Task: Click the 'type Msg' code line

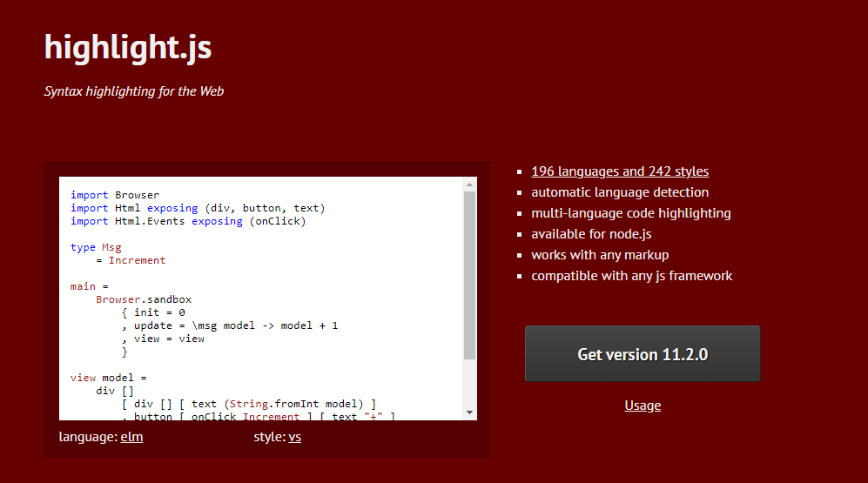Action: coord(96,247)
